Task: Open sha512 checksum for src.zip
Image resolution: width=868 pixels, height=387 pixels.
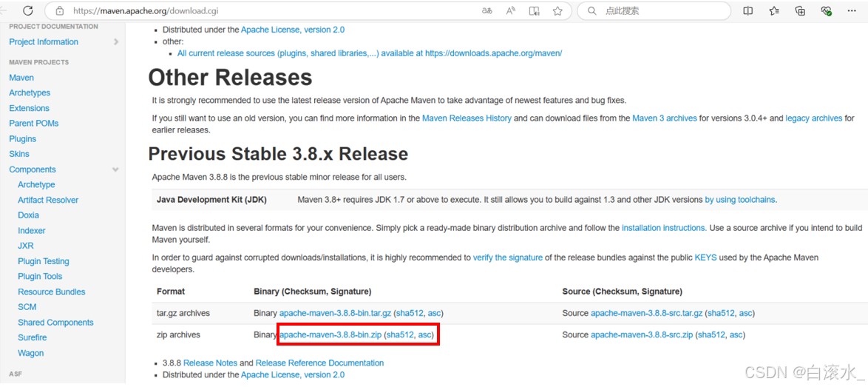Action: click(x=712, y=334)
